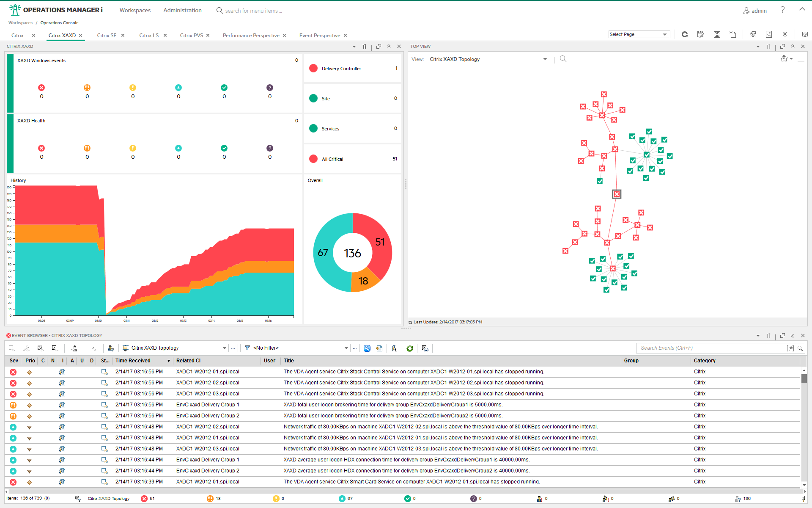Click the green refresh icon in Event Browser

[409, 348]
